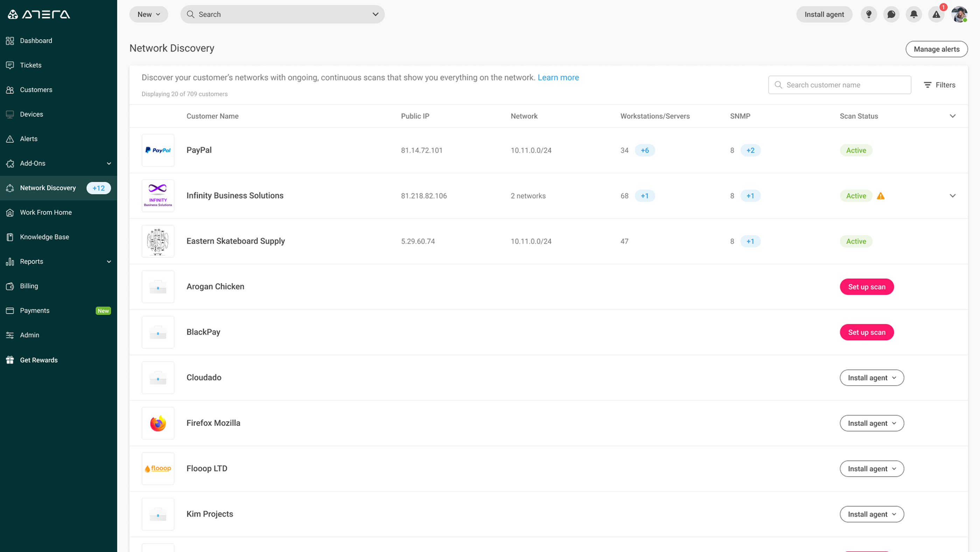Open the user profile avatar
Screen dimensions: 980x552
(x=959, y=14)
